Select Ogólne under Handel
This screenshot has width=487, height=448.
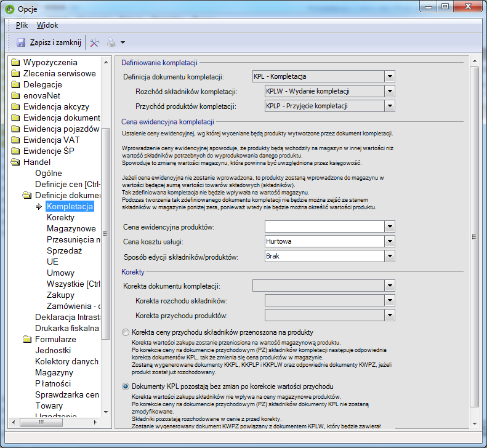pyautogui.click(x=49, y=174)
